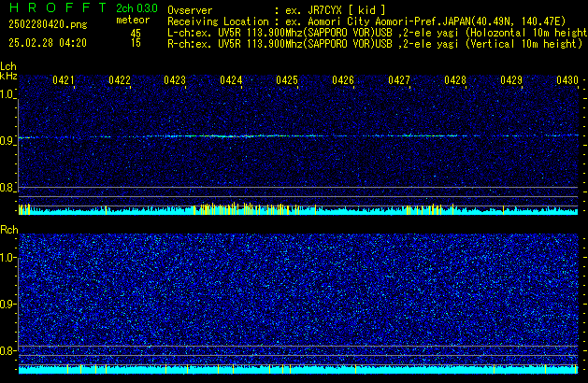Click the bright 0.9 kHz signal trace in Lch

(x=298, y=136)
